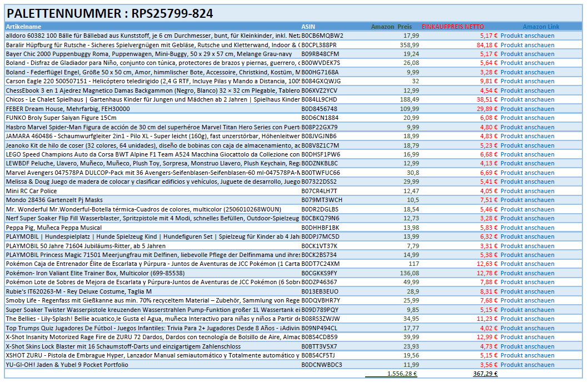
Task: Select the PALETTENNUMMER title cell
Action: coord(109,14)
